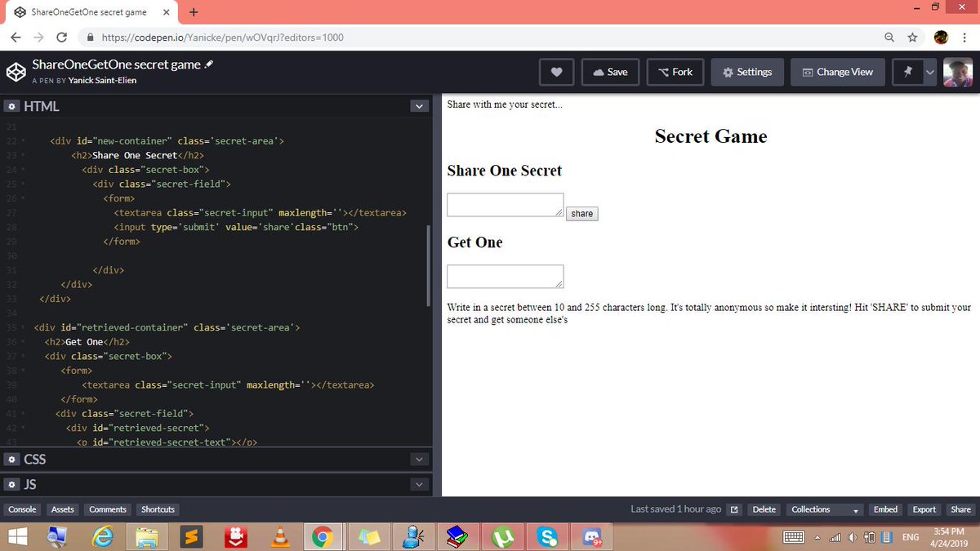
Task: Click the share submit button in preview
Action: (582, 214)
